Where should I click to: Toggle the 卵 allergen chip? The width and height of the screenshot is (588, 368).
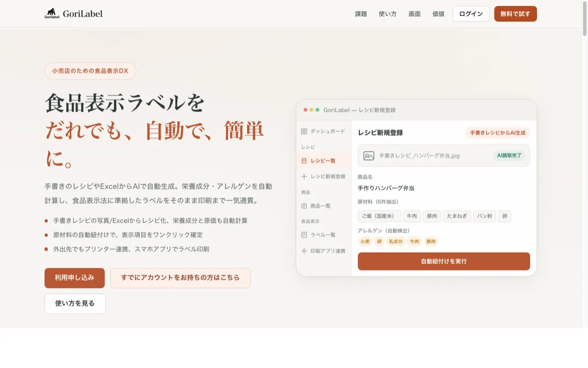pyautogui.click(x=379, y=241)
